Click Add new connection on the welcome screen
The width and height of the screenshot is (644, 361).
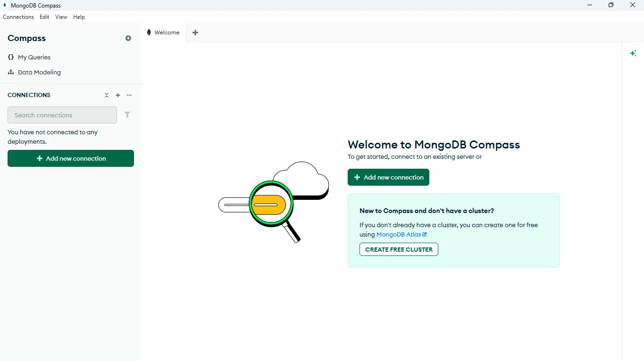[388, 177]
